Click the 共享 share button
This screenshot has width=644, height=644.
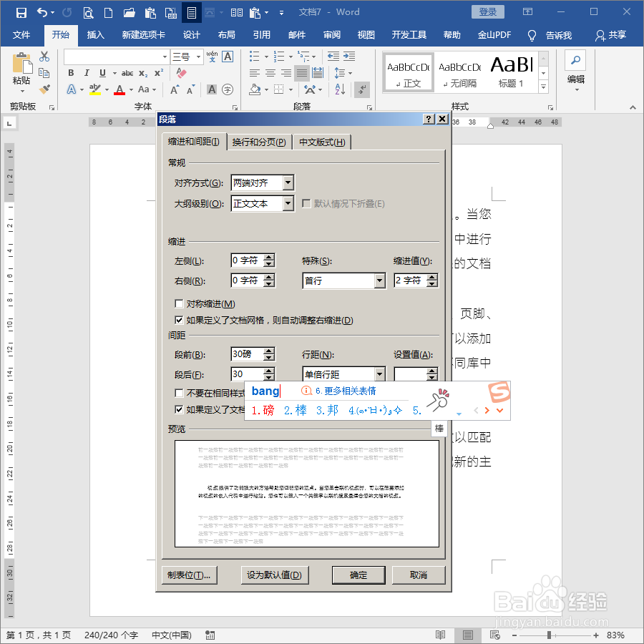coord(611,35)
